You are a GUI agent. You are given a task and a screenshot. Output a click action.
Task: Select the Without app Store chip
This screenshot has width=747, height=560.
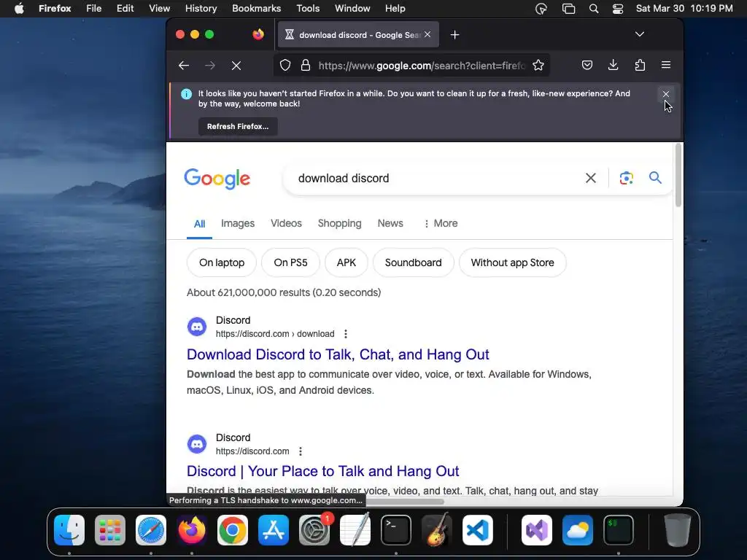tap(513, 262)
